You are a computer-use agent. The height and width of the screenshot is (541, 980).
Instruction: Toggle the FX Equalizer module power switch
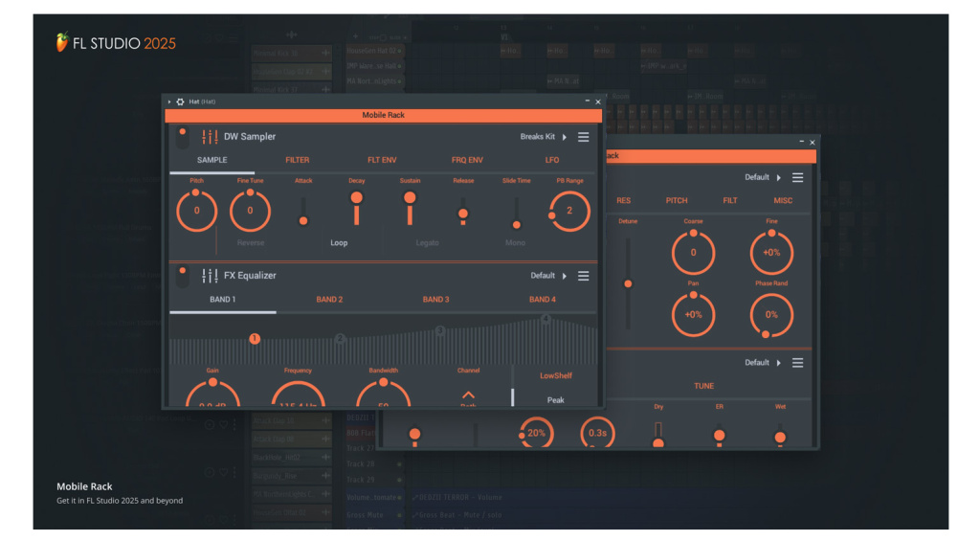[182, 276]
